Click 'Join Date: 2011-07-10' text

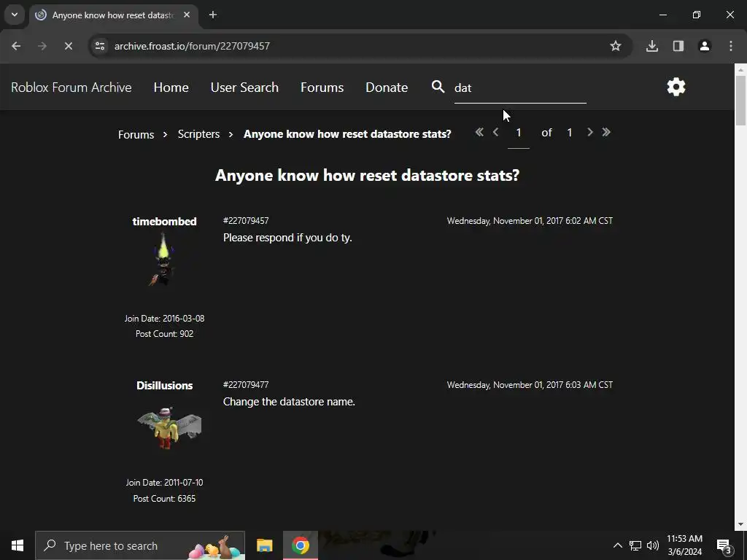(164, 483)
